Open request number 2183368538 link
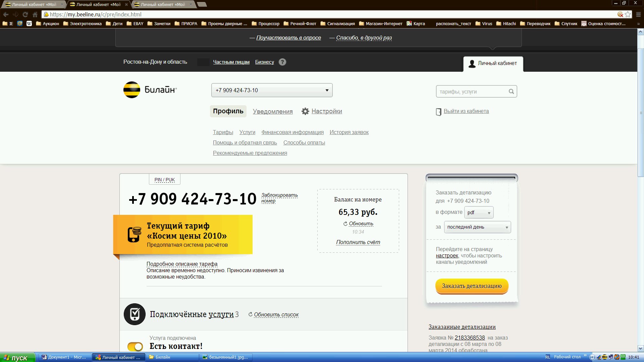The image size is (644, 362). (x=470, y=338)
